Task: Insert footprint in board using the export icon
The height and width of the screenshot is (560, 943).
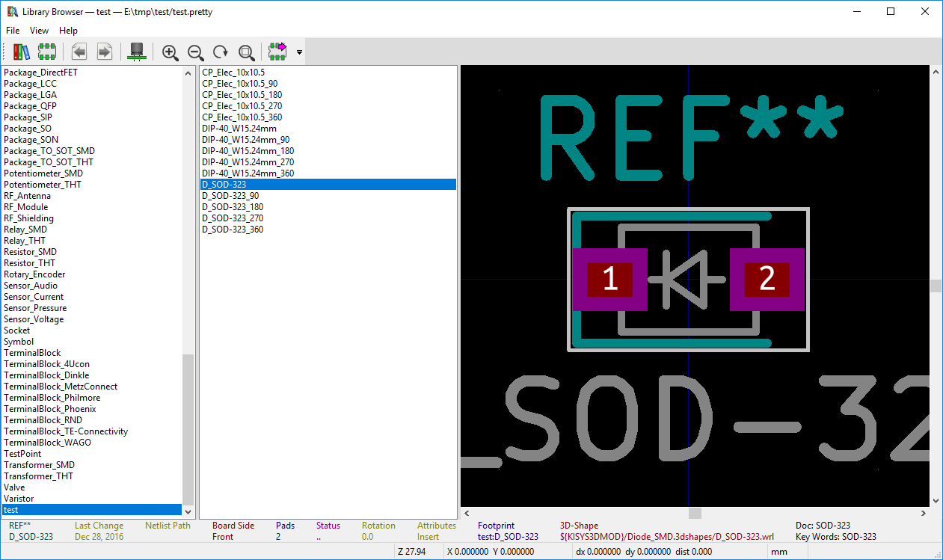Action: tap(277, 52)
